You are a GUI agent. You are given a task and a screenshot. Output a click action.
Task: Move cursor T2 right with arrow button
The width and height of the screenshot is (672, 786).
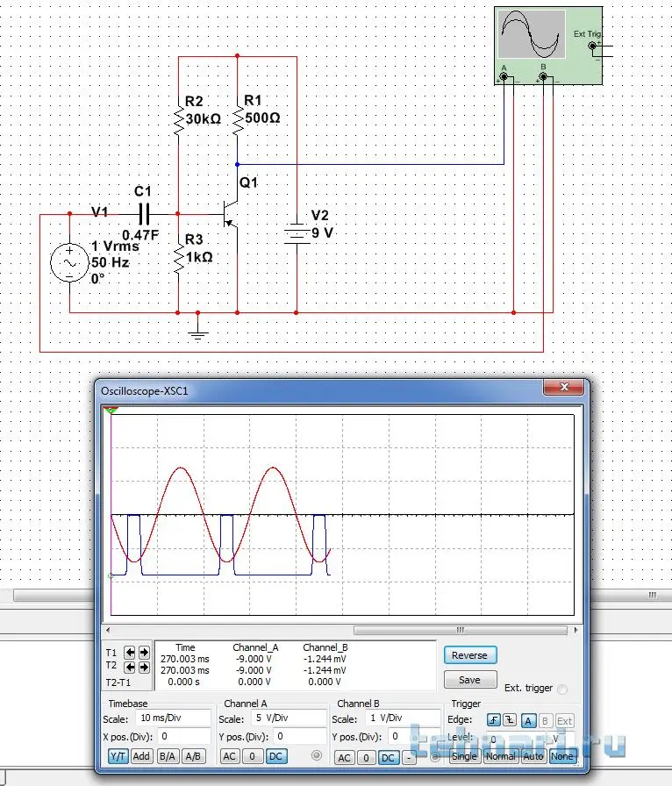point(143,666)
